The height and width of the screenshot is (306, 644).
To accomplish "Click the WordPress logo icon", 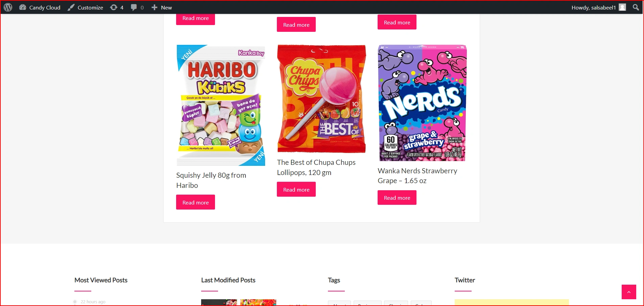I will pyautogui.click(x=8, y=7).
